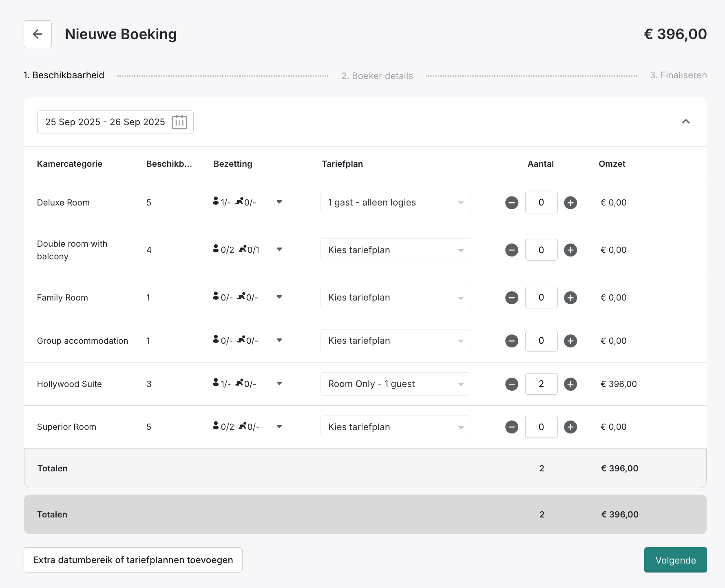
Task: Click Deluxe Room occupancy text 1/- 0/-
Action: point(234,202)
